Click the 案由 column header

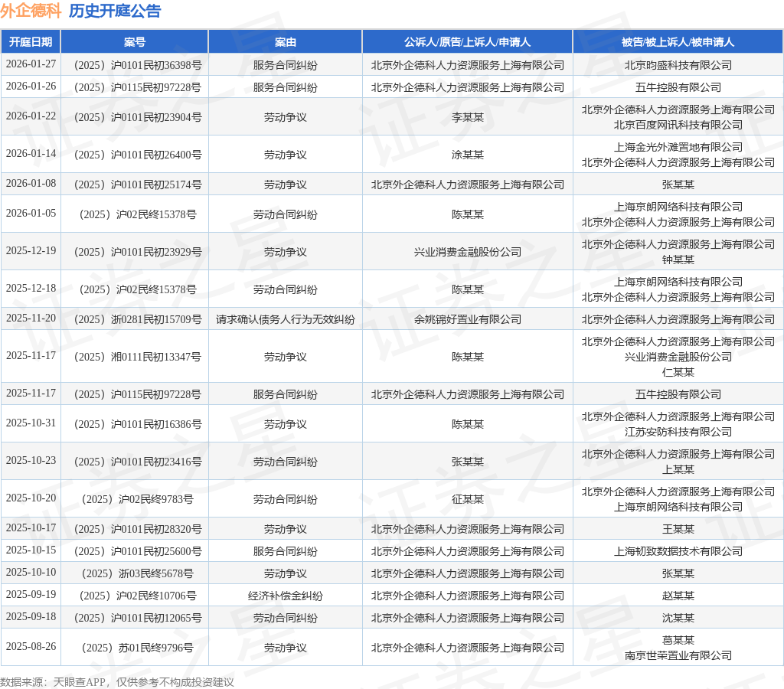point(285,42)
